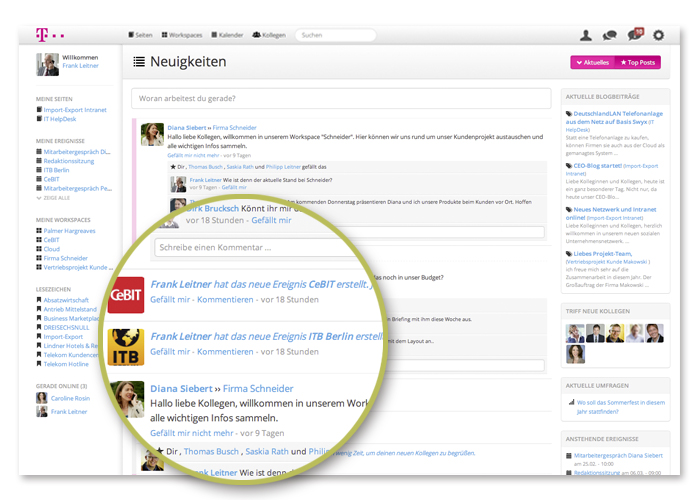Open Antrieb Mittelstand bookmark

[70, 309]
